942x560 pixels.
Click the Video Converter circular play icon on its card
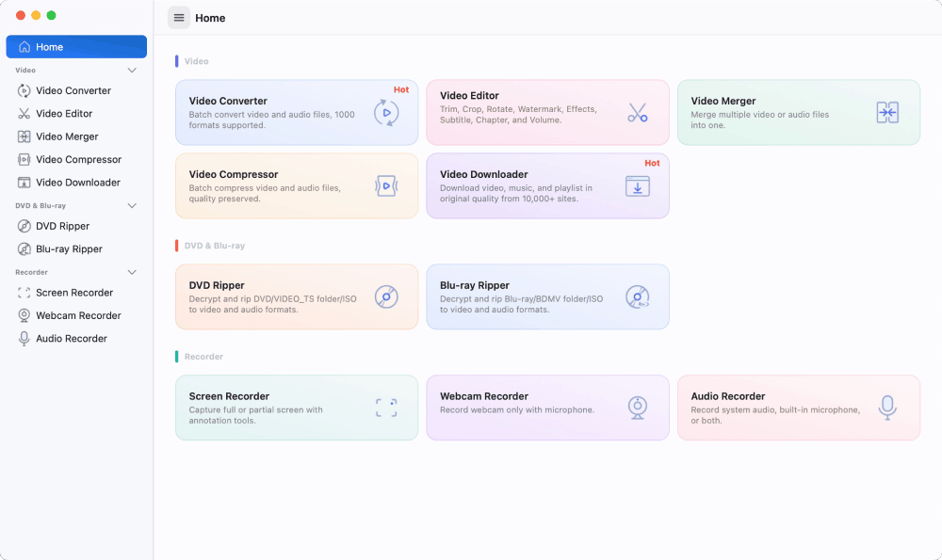(x=386, y=112)
